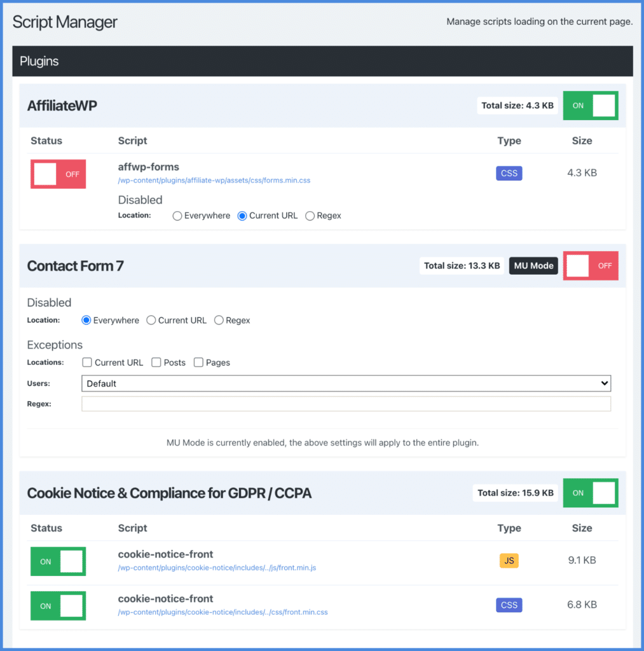Click Total size: 4.3 KB label
Viewport: 644px width, 651px height.
coord(517,106)
